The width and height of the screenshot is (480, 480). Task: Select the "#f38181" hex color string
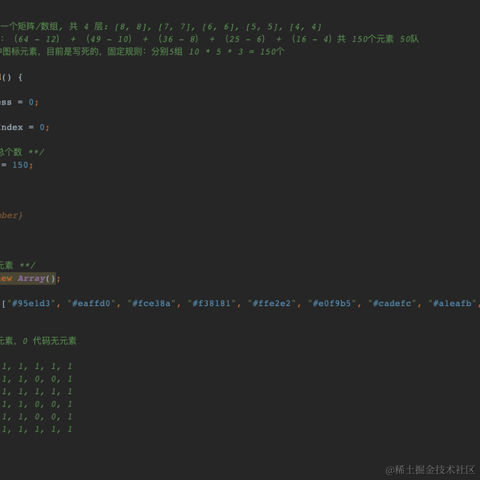pyautogui.click(x=211, y=303)
